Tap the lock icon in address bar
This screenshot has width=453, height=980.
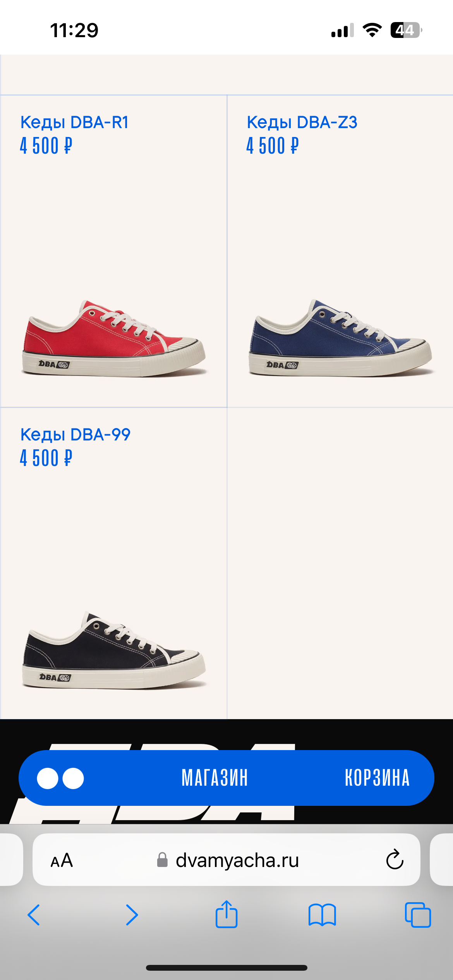162,860
